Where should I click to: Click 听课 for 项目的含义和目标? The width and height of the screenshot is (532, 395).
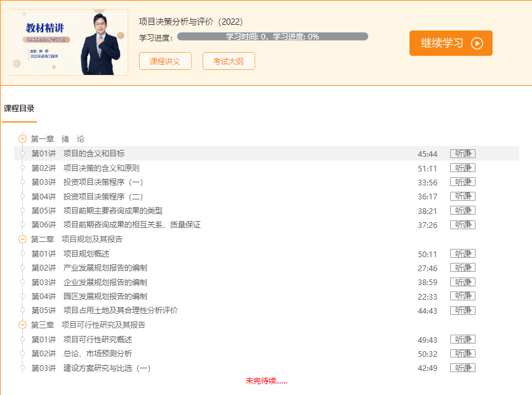[462, 152]
